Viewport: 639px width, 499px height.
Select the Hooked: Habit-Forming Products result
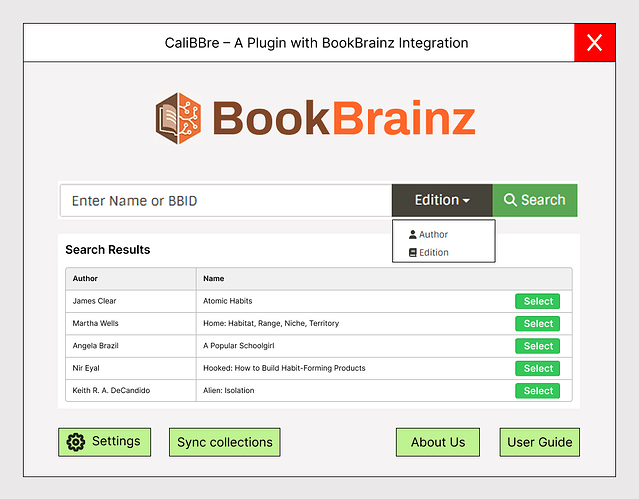coord(538,369)
